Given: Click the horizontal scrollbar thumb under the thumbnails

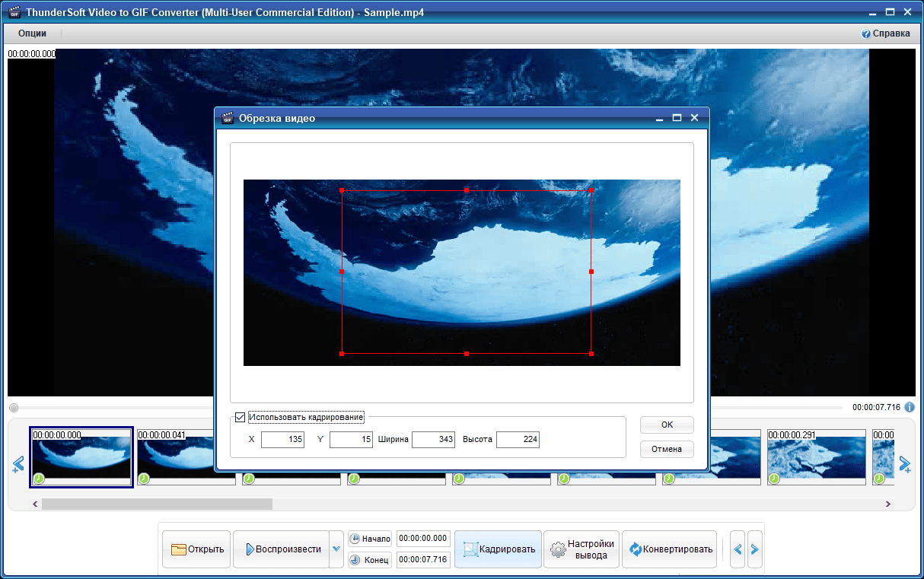Looking at the screenshot, I should (157, 504).
